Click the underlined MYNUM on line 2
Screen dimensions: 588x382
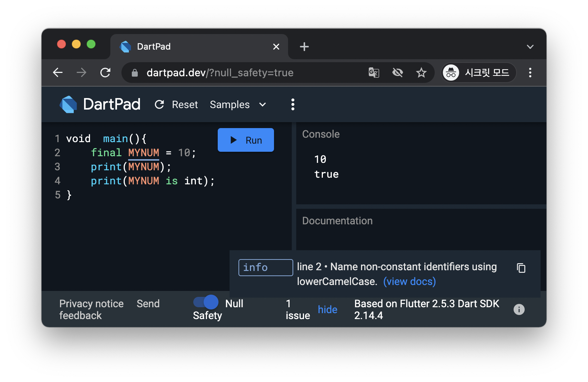pos(144,153)
